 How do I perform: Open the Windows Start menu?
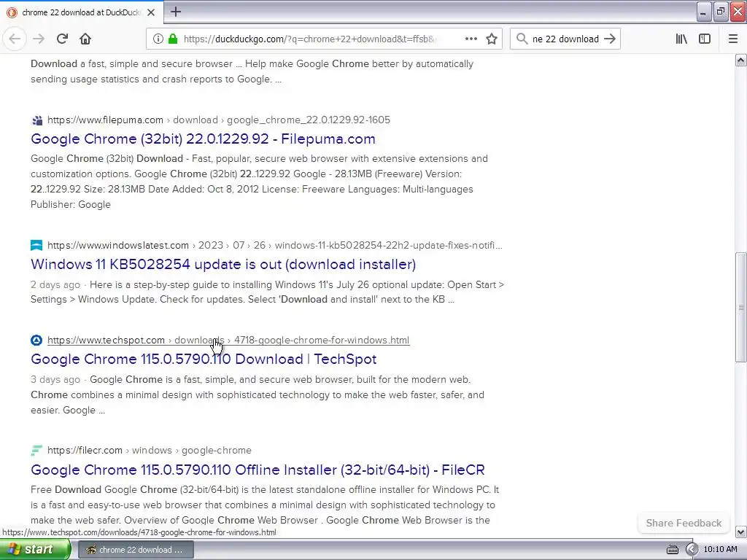coord(34,550)
